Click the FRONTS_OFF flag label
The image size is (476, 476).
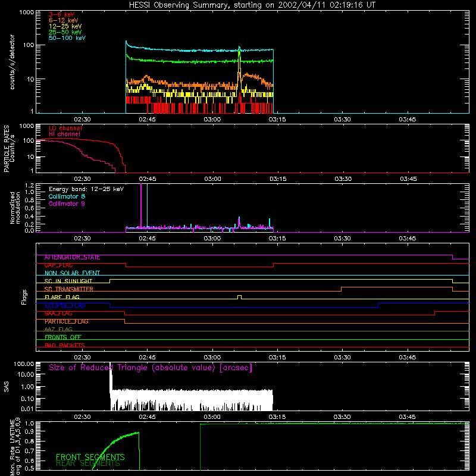(x=63, y=337)
